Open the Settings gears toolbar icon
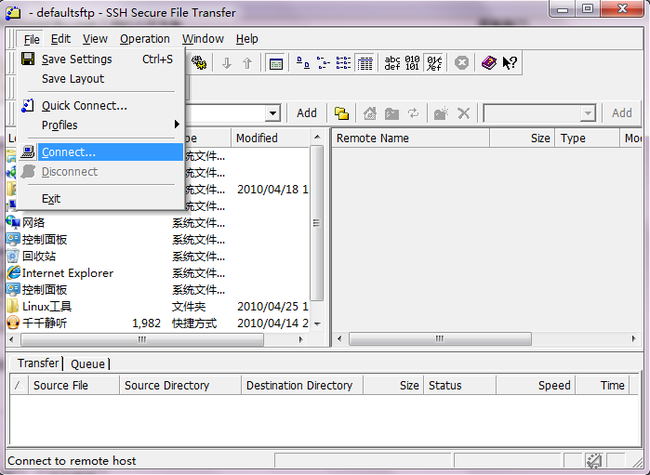650x475 pixels. (199, 63)
